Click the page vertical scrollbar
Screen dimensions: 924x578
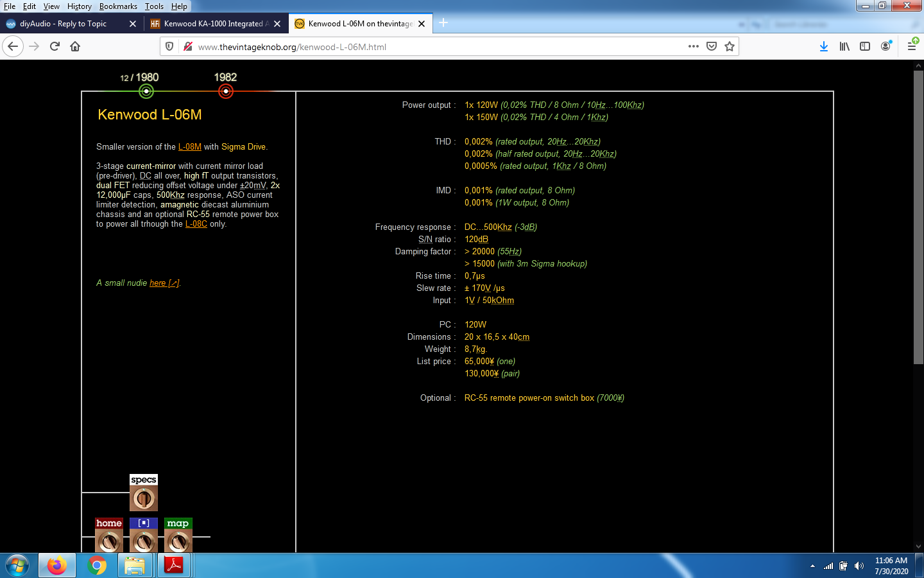(x=918, y=218)
